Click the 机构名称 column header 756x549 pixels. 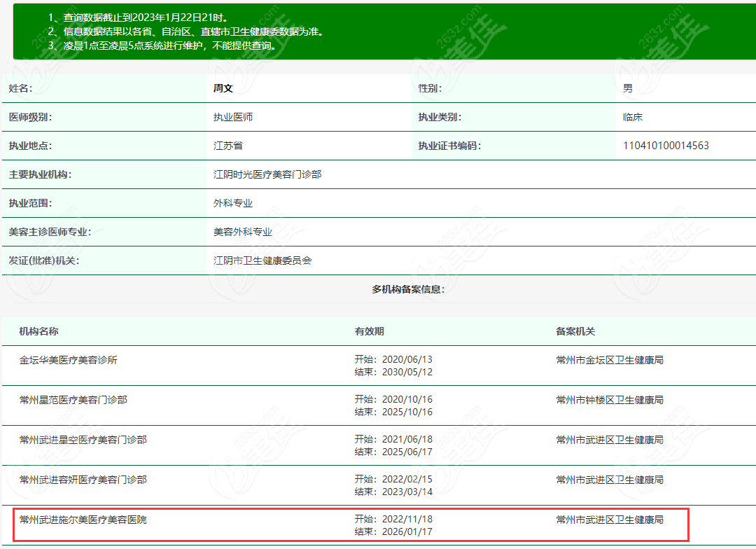pyautogui.click(x=38, y=331)
